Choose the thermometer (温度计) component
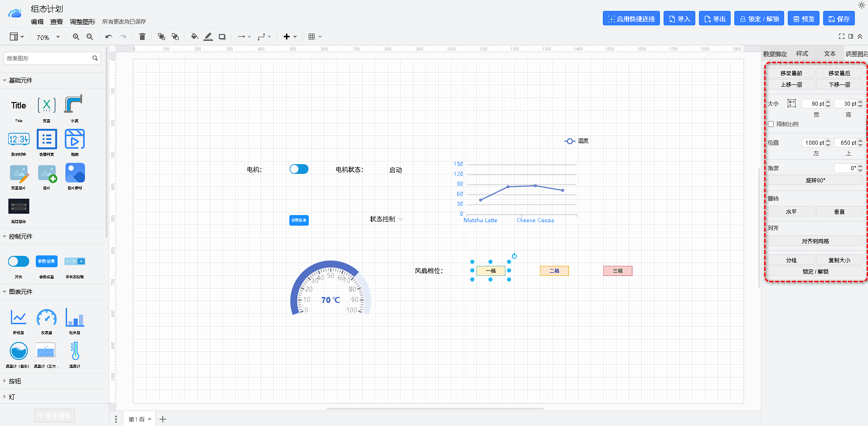 [75, 352]
